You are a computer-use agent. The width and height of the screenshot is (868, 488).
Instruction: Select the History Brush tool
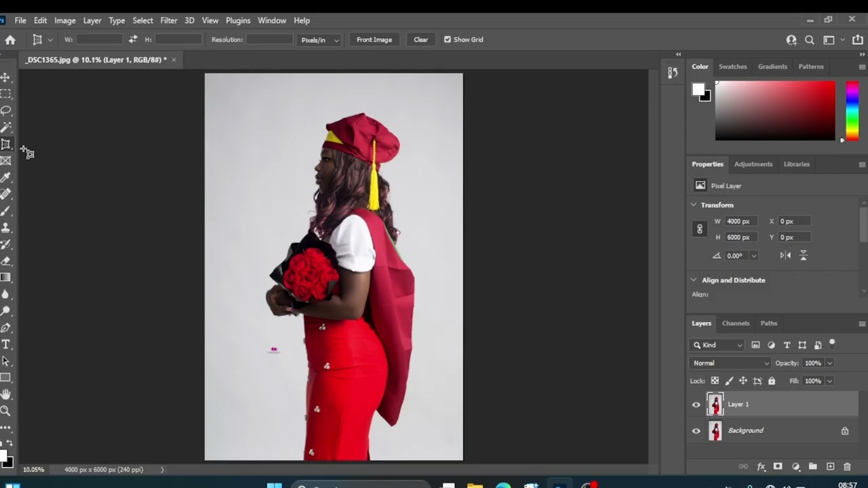click(5, 244)
